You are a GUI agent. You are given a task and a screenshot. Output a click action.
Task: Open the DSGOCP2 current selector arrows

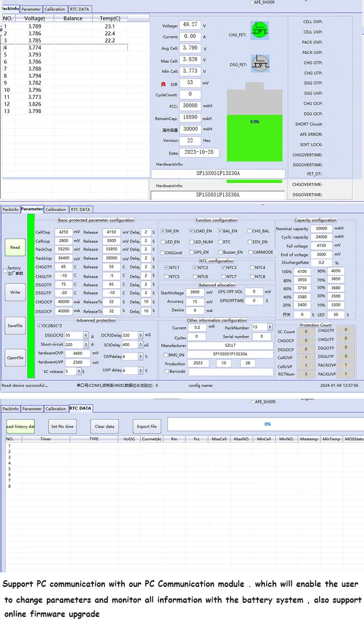coord(86,335)
